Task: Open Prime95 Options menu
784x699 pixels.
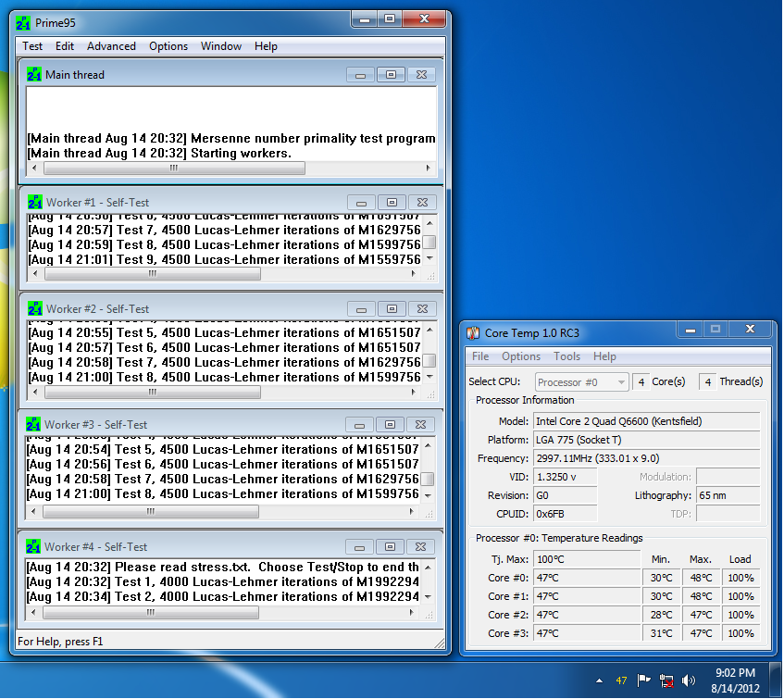Action: [168, 46]
